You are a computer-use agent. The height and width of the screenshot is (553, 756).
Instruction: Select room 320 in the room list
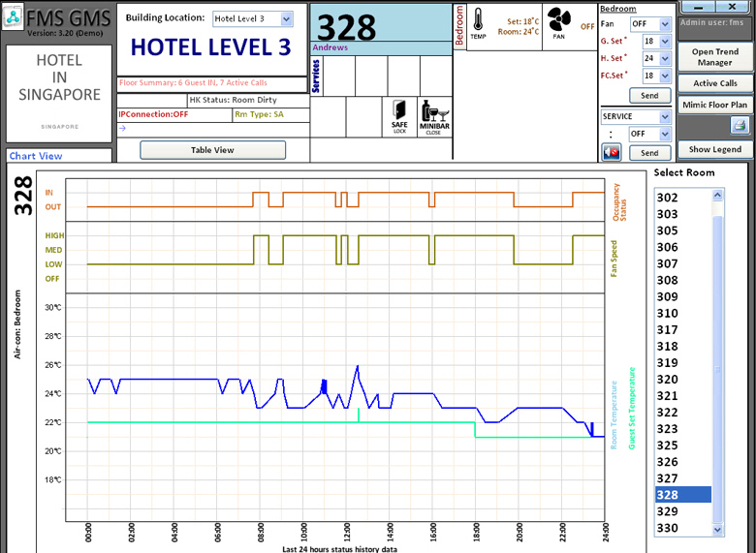pyautogui.click(x=667, y=380)
